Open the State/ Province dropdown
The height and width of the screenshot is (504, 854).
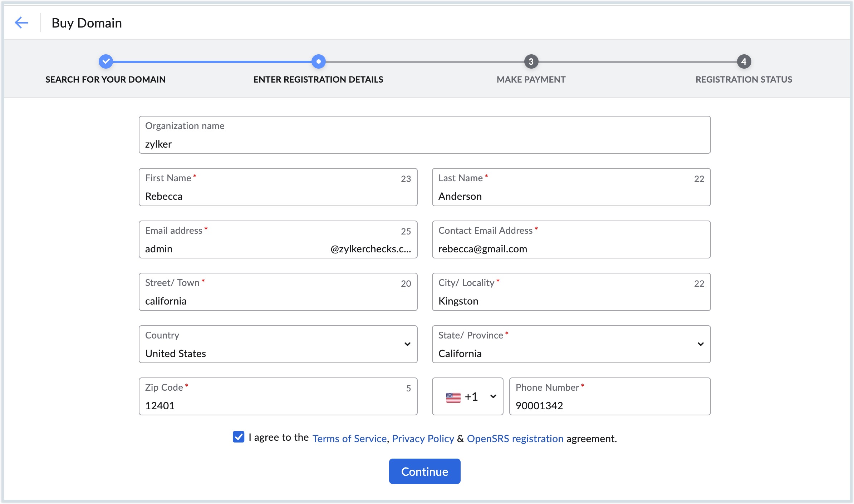pos(571,344)
